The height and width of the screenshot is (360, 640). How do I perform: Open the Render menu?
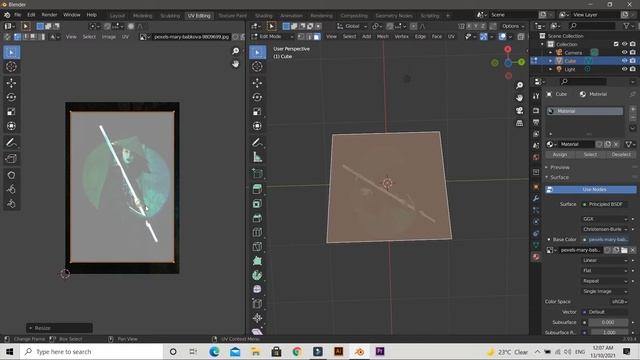pos(49,15)
